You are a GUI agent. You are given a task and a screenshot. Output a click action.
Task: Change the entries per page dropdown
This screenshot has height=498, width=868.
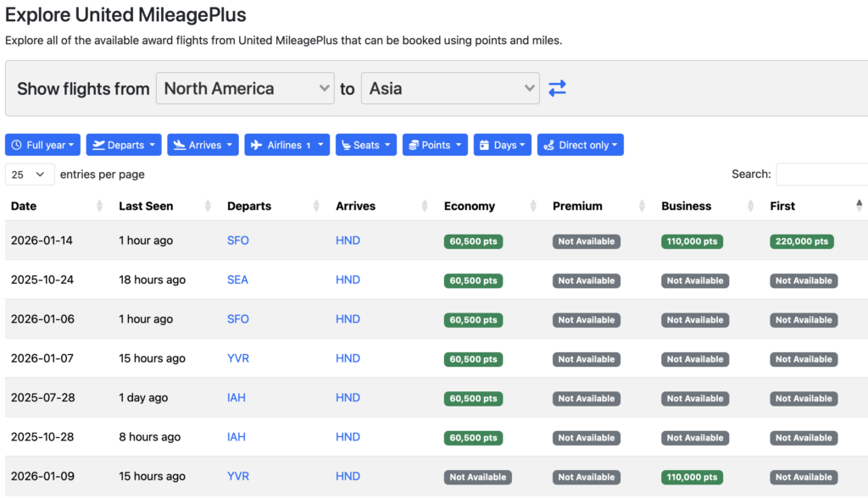point(30,174)
